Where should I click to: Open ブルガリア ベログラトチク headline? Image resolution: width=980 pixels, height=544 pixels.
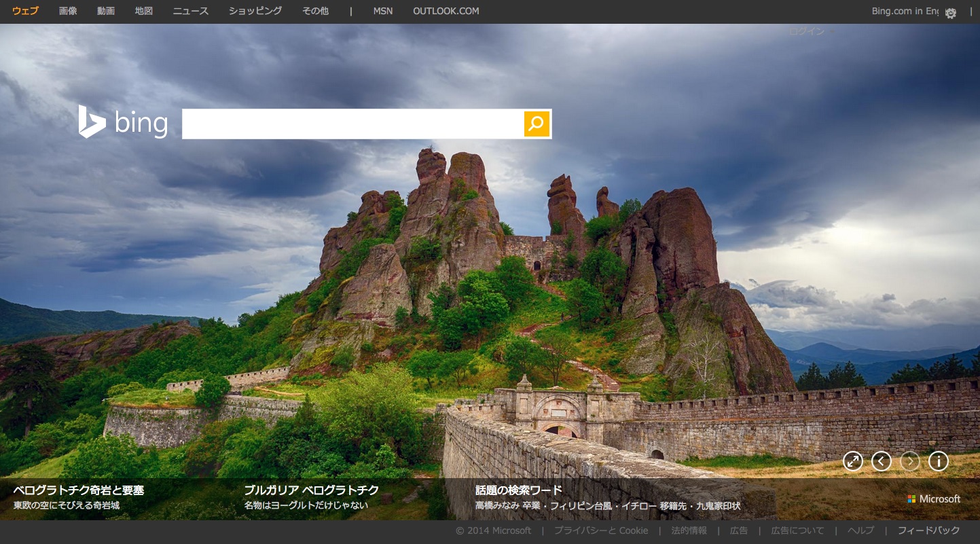(x=311, y=490)
